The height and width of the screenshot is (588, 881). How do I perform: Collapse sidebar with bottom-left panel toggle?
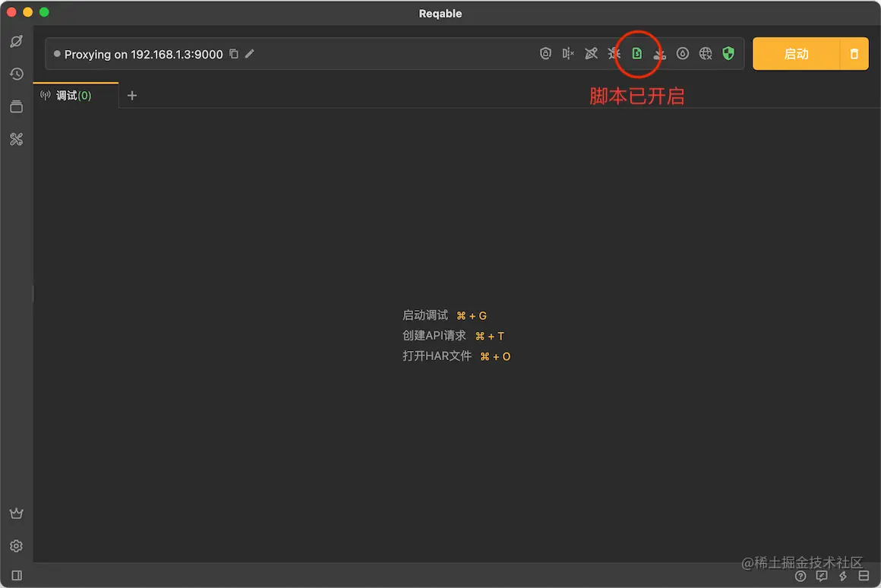[x=16, y=575]
